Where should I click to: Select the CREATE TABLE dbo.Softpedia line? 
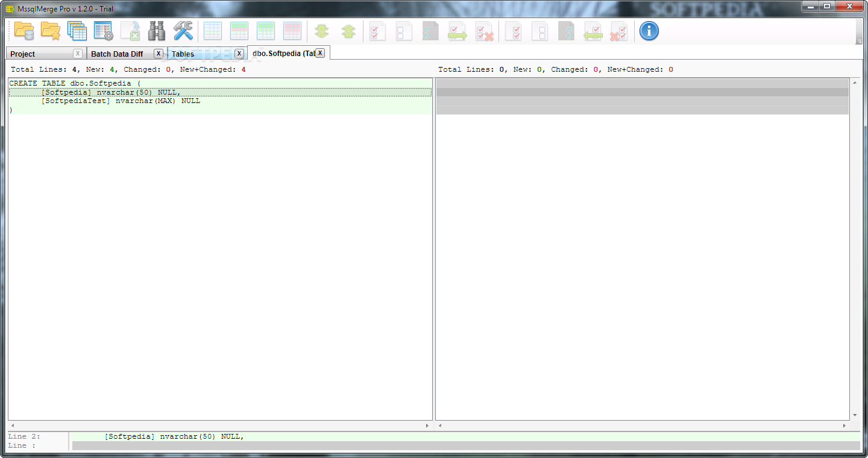click(220, 83)
